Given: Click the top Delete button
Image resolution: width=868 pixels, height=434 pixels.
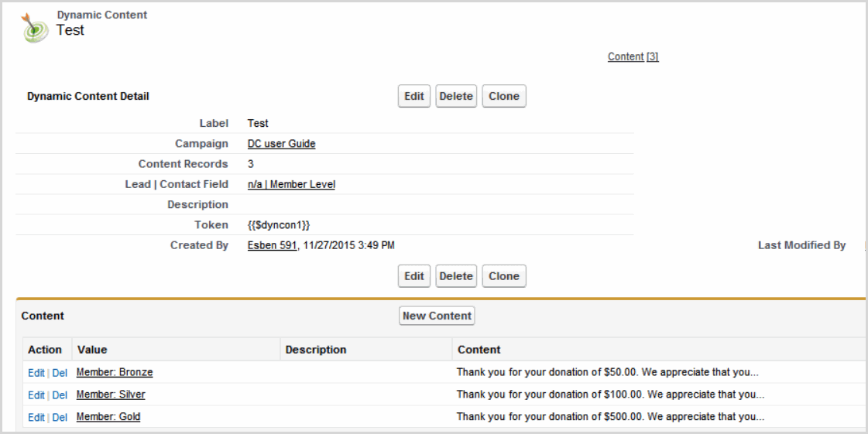Looking at the screenshot, I should 456,97.
